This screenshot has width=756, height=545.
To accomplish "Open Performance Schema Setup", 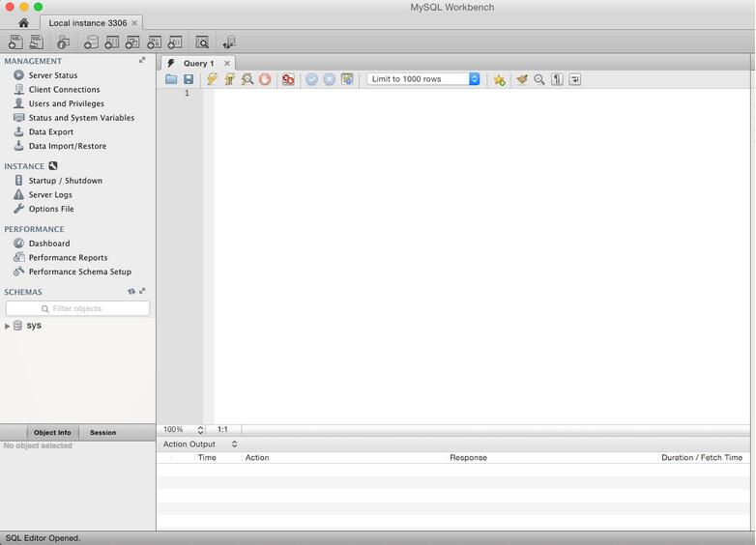I will point(80,272).
